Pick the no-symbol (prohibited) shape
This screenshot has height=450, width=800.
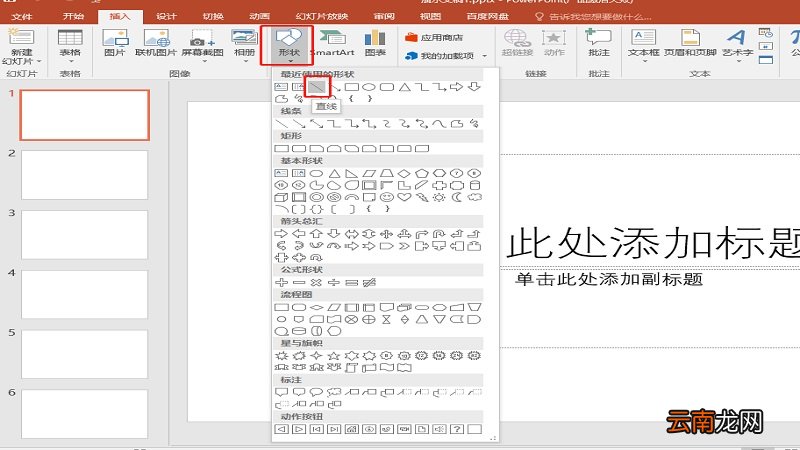coord(334,197)
